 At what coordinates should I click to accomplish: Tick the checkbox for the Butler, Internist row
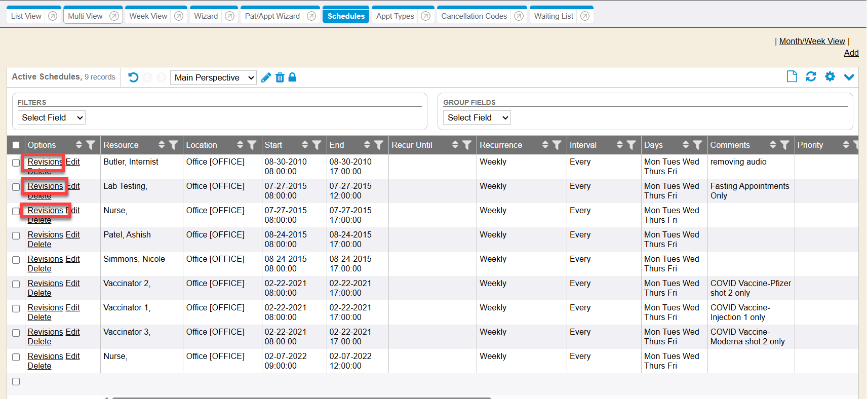point(16,163)
